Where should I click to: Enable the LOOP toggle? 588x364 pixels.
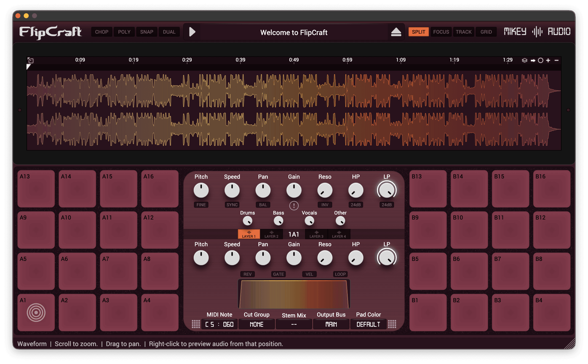click(x=340, y=274)
